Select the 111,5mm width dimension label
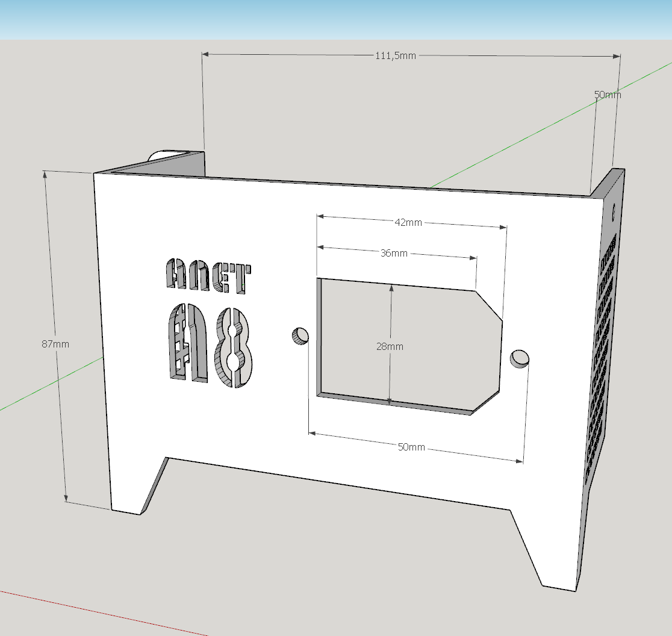This screenshot has height=636, width=672. click(x=396, y=56)
